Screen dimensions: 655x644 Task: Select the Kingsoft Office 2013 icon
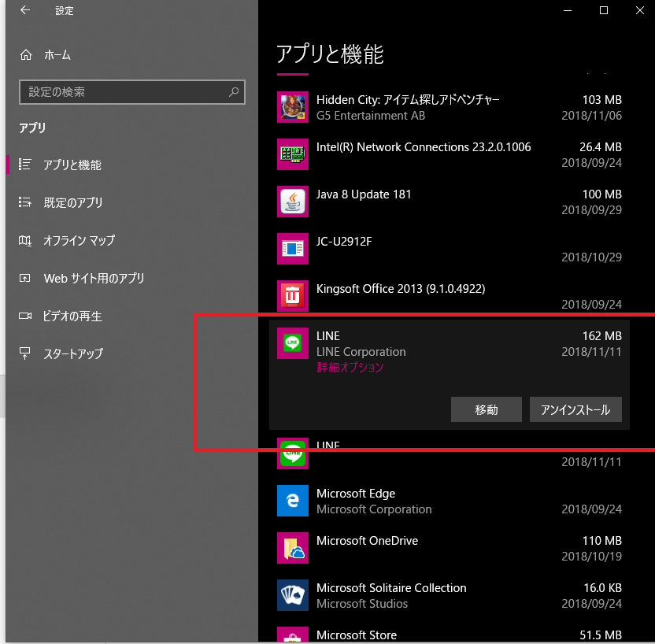coord(292,296)
